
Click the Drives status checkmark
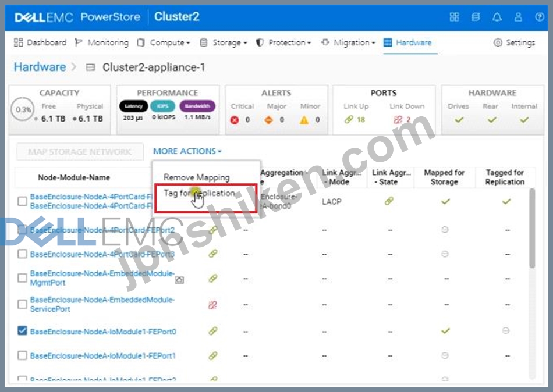[459, 120]
